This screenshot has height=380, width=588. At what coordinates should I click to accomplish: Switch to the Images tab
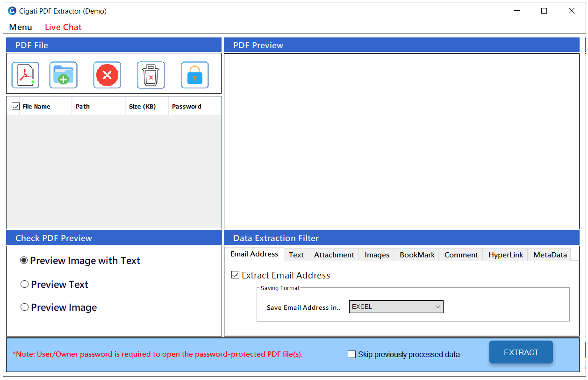[x=376, y=255]
